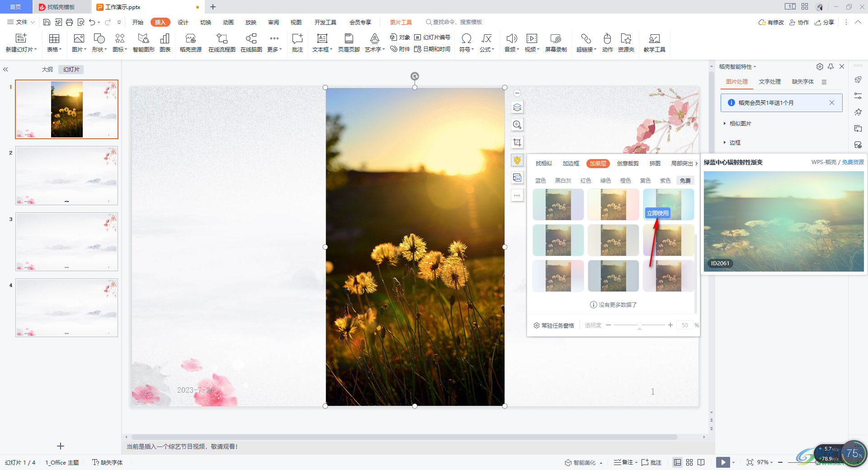Open the Picture Tools (图片工具) tab
The height and width of the screenshot is (470, 868).
pyautogui.click(x=401, y=22)
